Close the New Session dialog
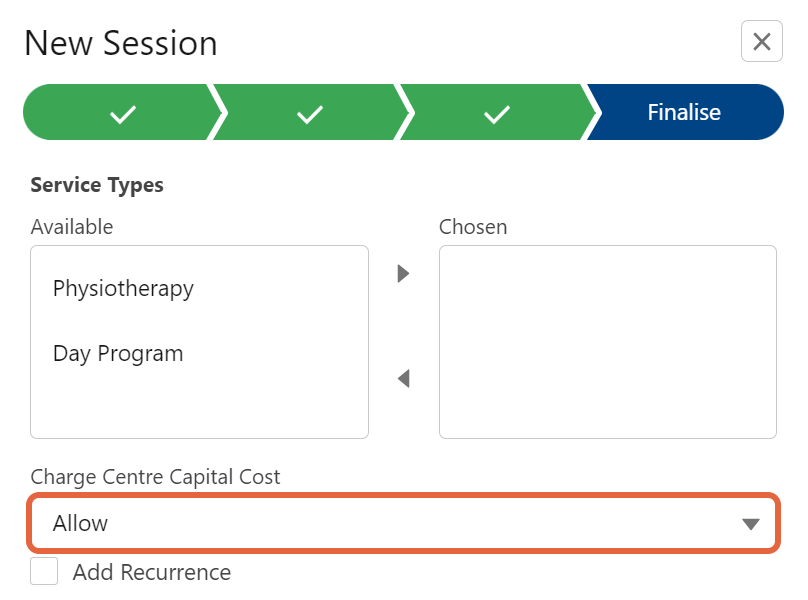The image size is (808, 600). pos(762,41)
